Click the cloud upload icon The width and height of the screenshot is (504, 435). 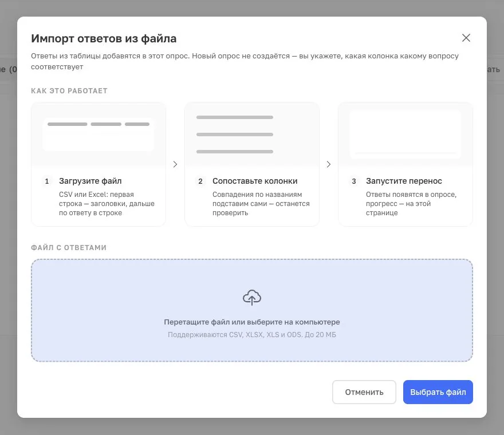251,298
